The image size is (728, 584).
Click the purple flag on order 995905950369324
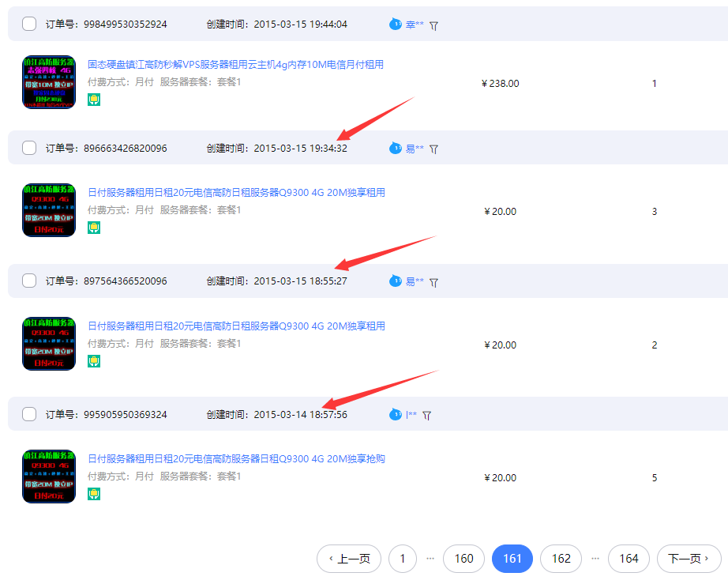pos(427,415)
